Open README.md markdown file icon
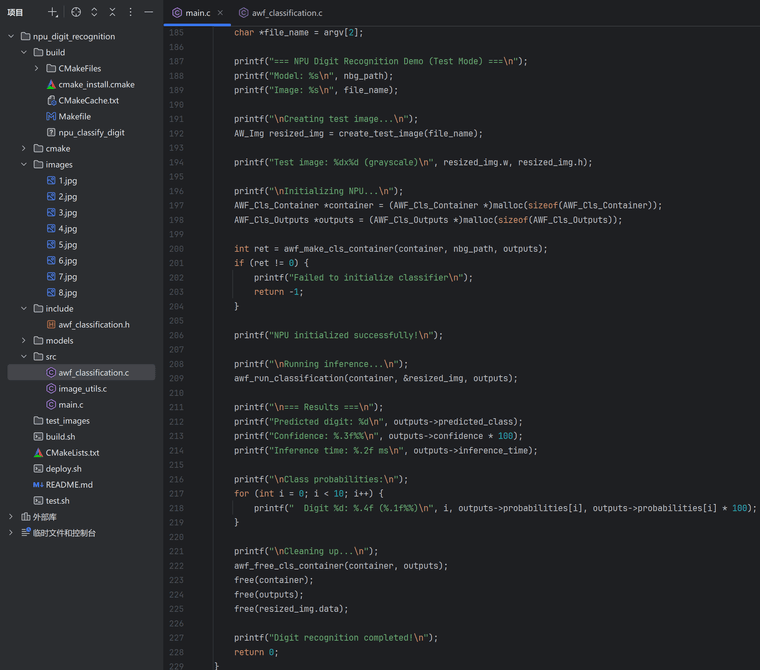Viewport: 760px width, 670px height. [x=38, y=484]
